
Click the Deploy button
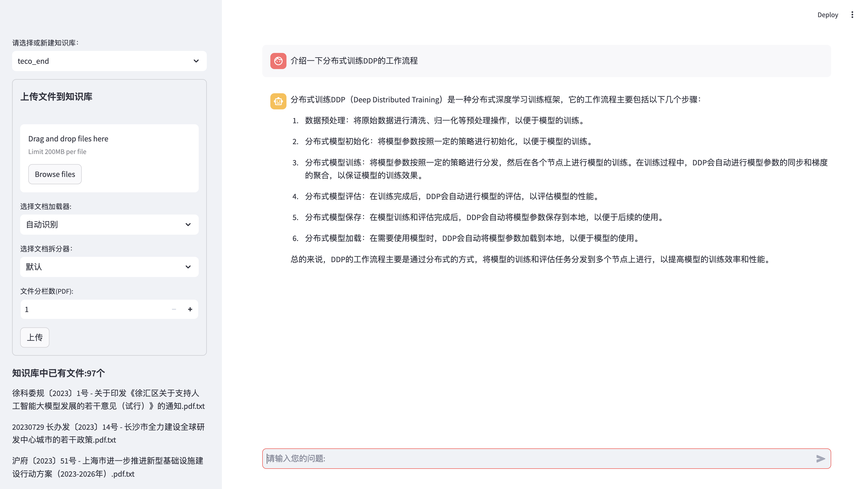point(828,15)
